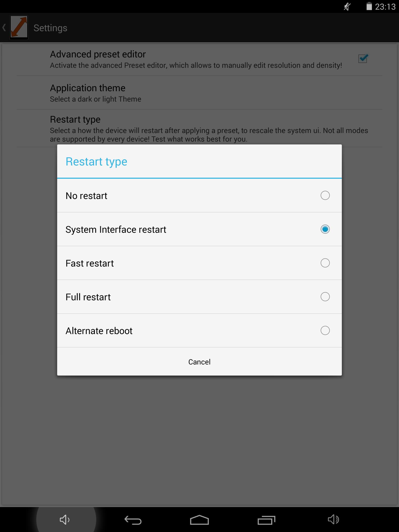Image resolution: width=399 pixels, height=532 pixels.
Task: Toggle the Advanced preset editor checkbox
Action: (363, 58)
